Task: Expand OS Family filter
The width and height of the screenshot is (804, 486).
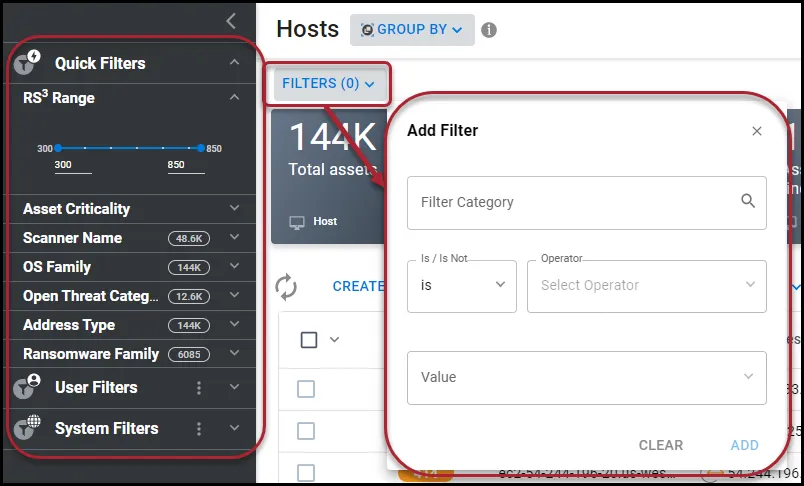Action: coord(234,267)
